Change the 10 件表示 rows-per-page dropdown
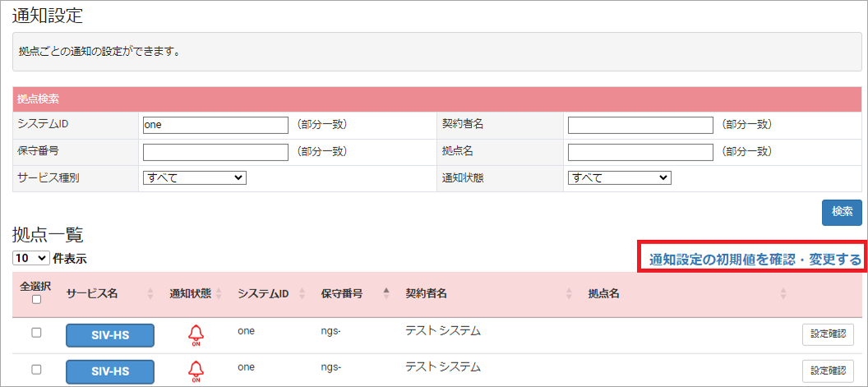Viewport: 868px width, 387px height. point(30,258)
